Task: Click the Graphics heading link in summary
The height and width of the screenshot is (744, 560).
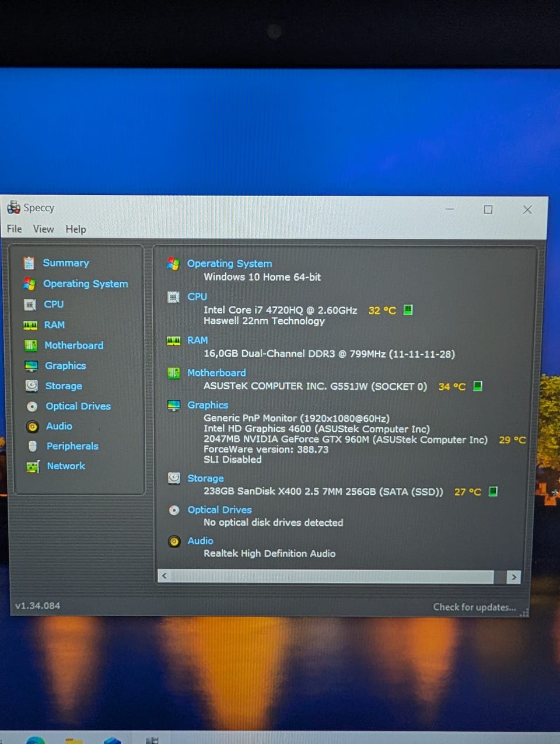Action: click(208, 405)
